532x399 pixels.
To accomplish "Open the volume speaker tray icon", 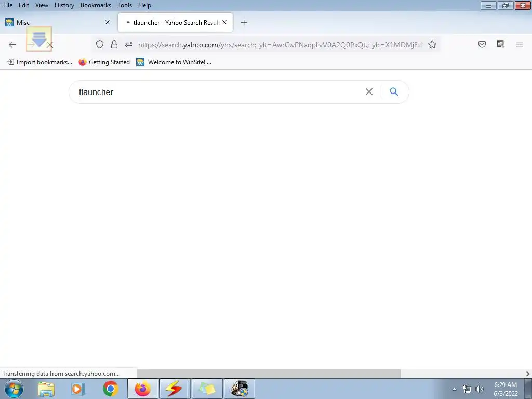I will pos(480,389).
